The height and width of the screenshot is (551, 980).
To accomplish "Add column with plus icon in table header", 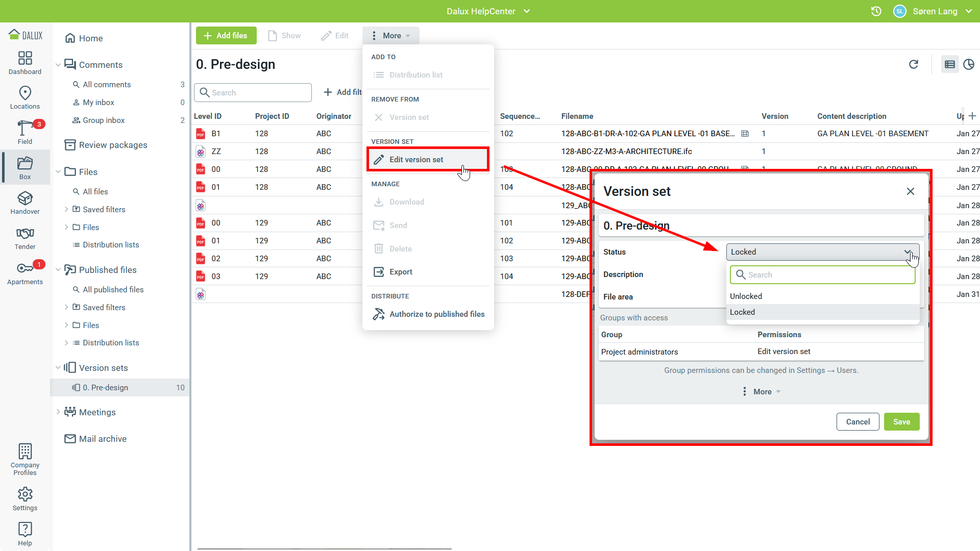I will click(972, 116).
